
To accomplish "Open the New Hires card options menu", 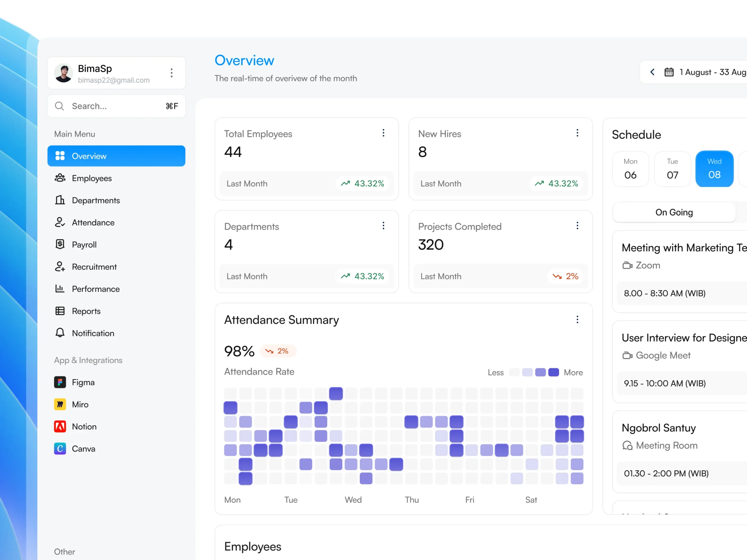I will pos(577,133).
